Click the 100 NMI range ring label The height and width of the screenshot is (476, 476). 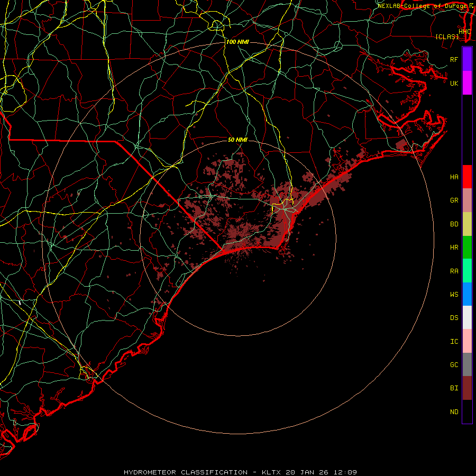(x=237, y=42)
